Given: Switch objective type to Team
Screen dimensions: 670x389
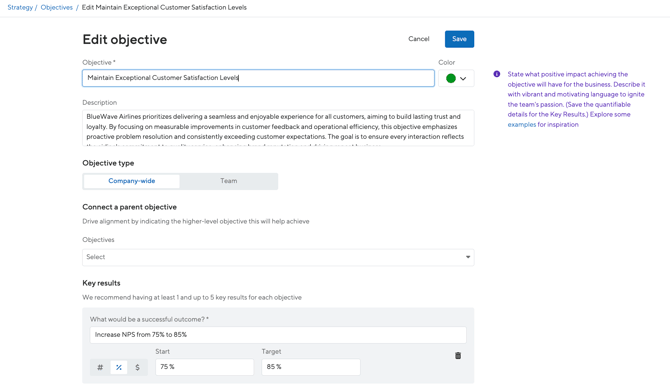Looking at the screenshot, I should pos(229,181).
